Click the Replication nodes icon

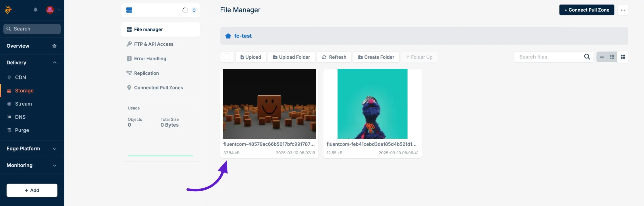pos(129,73)
